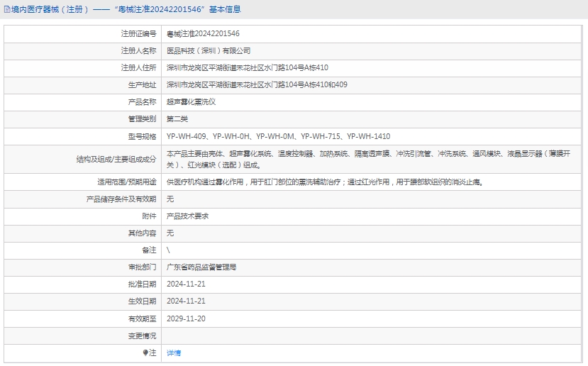
Task: Click the approving department 广东省药品监督管理局
Action: (x=201, y=267)
